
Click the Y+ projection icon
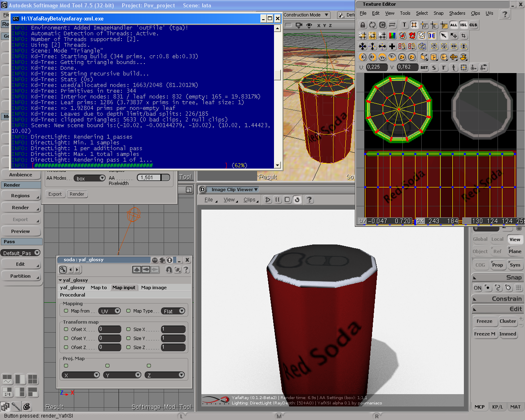[x=382, y=57]
